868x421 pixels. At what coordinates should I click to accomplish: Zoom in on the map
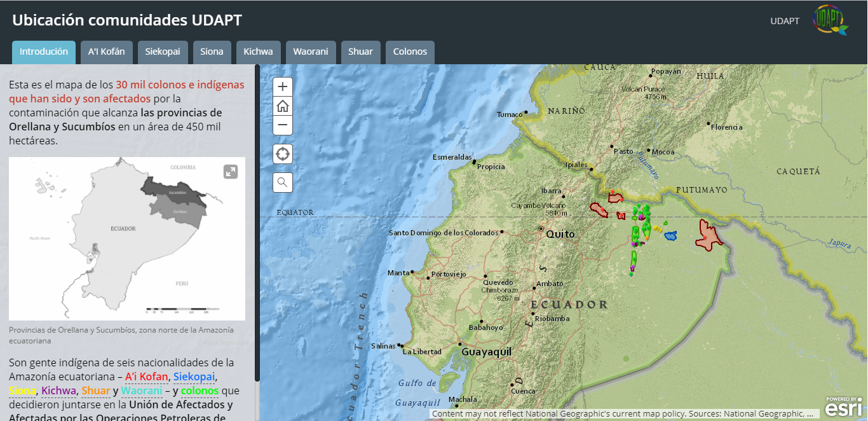[283, 87]
